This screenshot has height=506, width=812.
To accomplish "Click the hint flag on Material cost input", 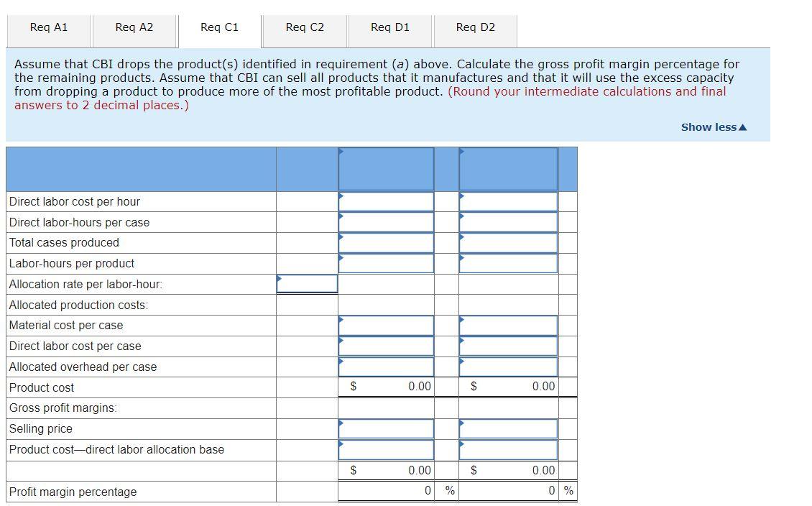I will pyautogui.click(x=341, y=319).
